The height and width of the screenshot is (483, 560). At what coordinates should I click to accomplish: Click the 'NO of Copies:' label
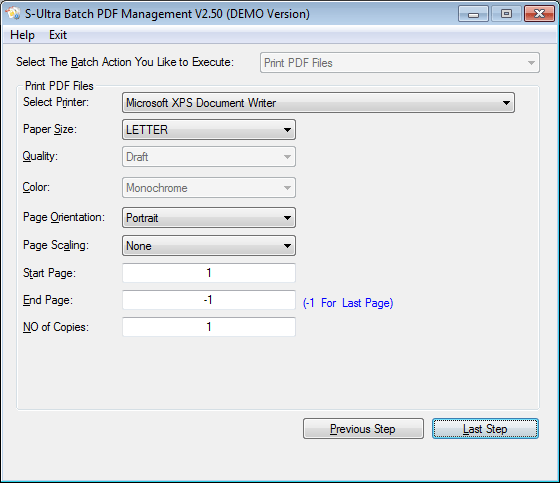(x=56, y=327)
